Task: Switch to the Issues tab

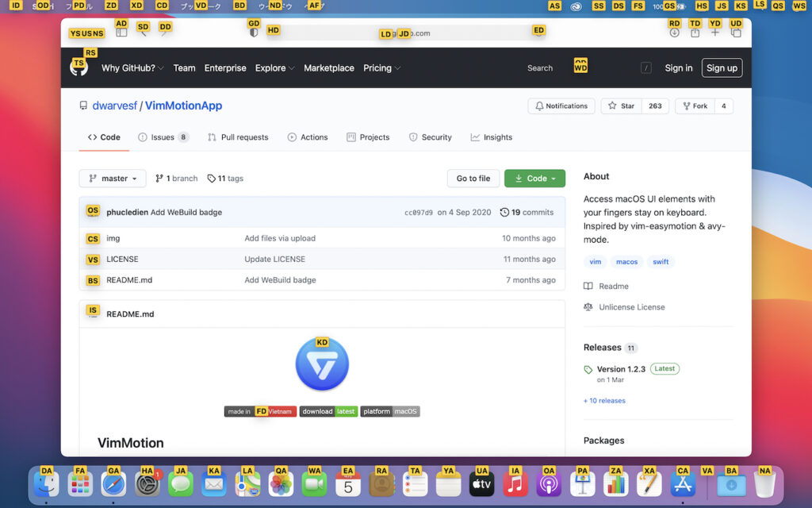Action: (x=163, y=137)
